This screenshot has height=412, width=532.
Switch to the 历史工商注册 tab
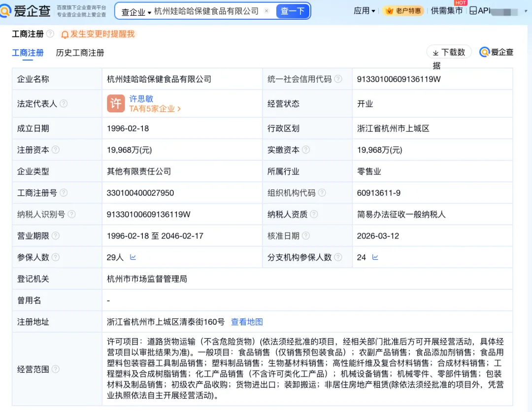tap(80, 53)
